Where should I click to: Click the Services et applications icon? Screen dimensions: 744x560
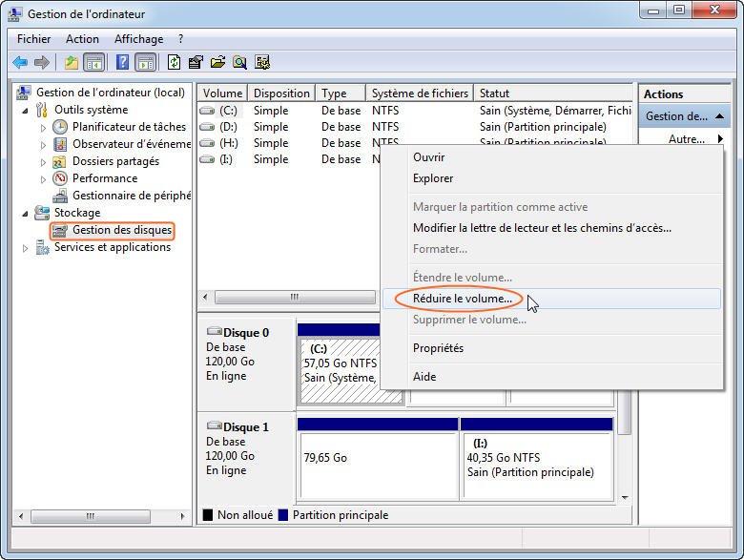coord(42,247)
